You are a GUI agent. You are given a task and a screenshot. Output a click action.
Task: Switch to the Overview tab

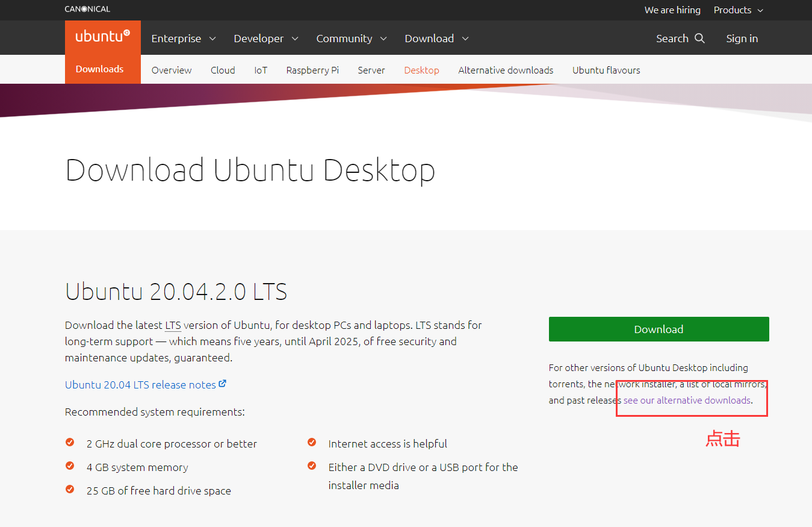tap(172, 70)
